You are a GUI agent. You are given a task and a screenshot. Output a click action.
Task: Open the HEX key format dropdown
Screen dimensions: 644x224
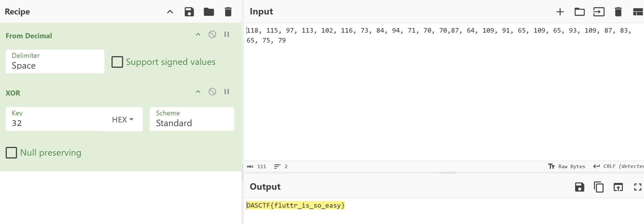click(x=123, y=120)
